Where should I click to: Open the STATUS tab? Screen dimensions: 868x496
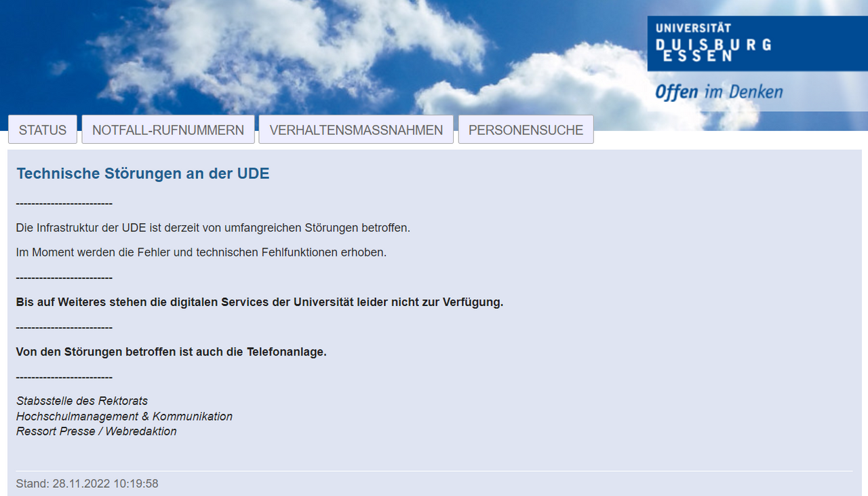tap(43, 130)
